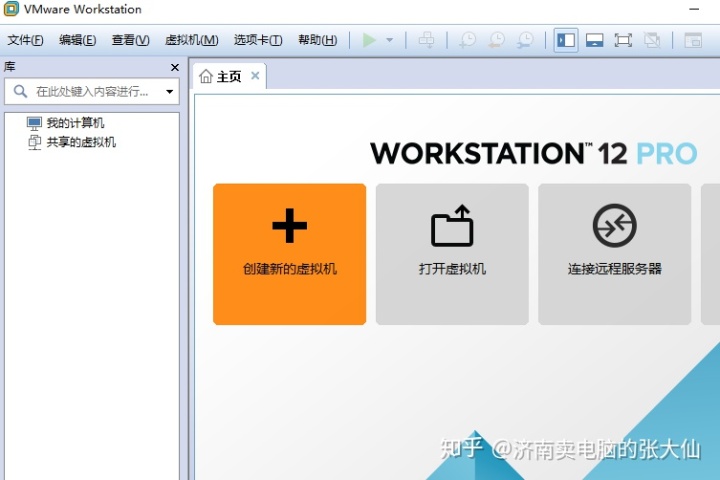Click the full screen mode icon
This screenshot has width=720, height=480.
(623, 40)
